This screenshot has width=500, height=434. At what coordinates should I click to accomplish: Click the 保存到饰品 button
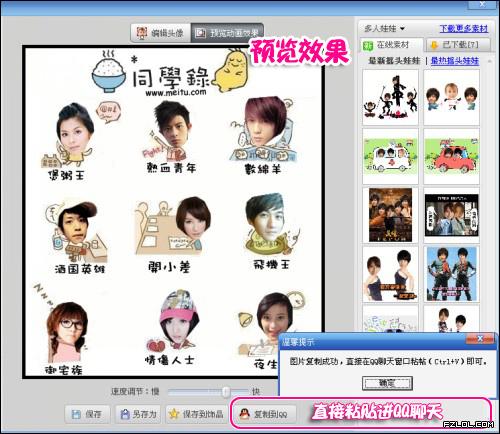click(196, 414)
